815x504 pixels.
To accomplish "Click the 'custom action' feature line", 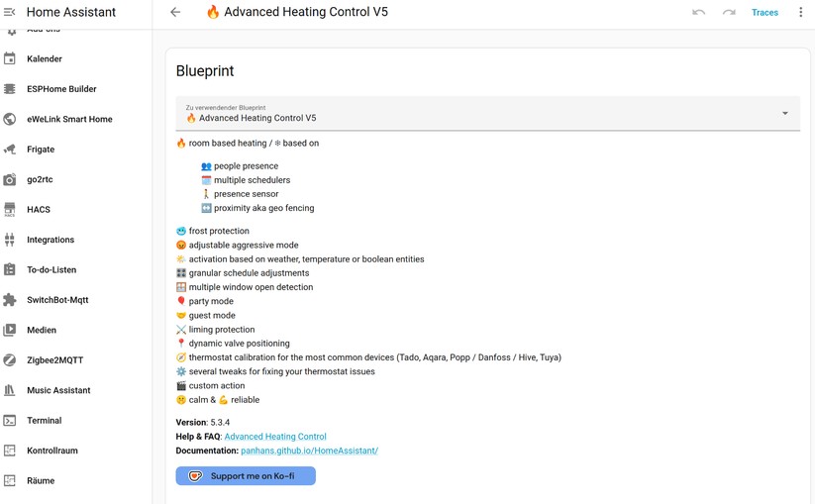I will coord(210,385).
